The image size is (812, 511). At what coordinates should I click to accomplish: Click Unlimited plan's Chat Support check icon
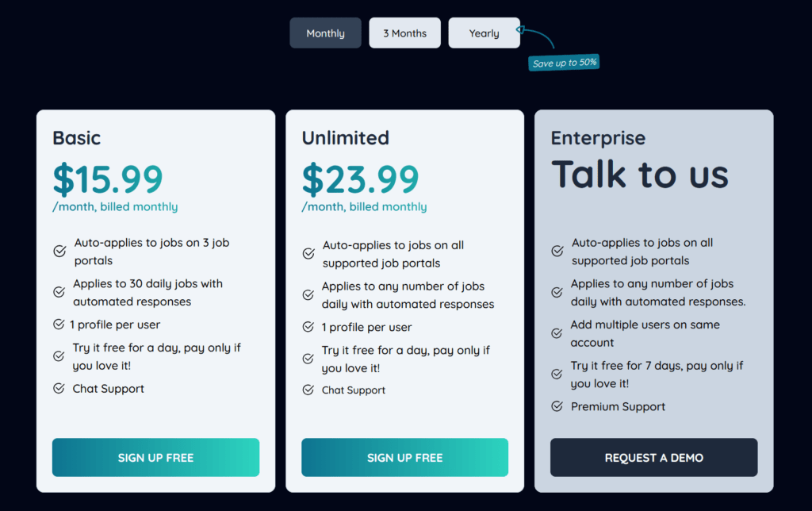308,390
